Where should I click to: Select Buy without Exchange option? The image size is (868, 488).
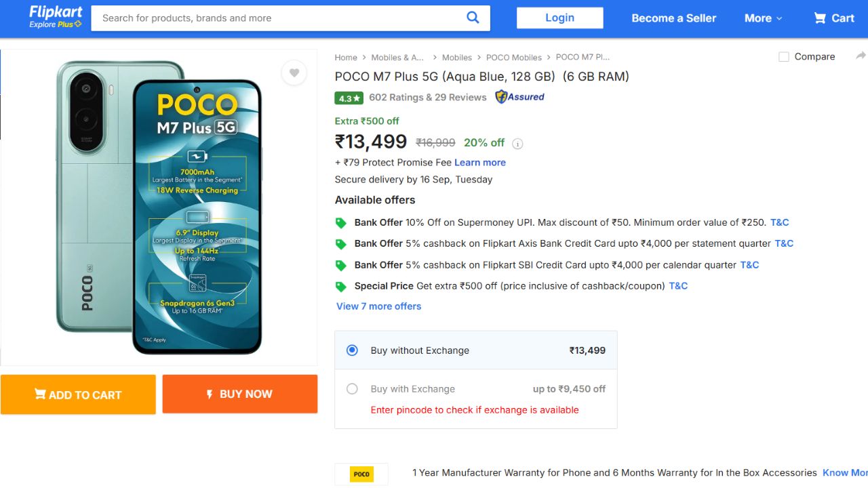click(352, 350)
